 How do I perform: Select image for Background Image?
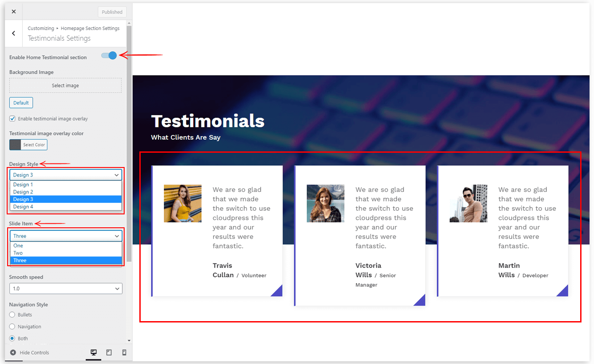pyautogui.click(x=65, y=85)
